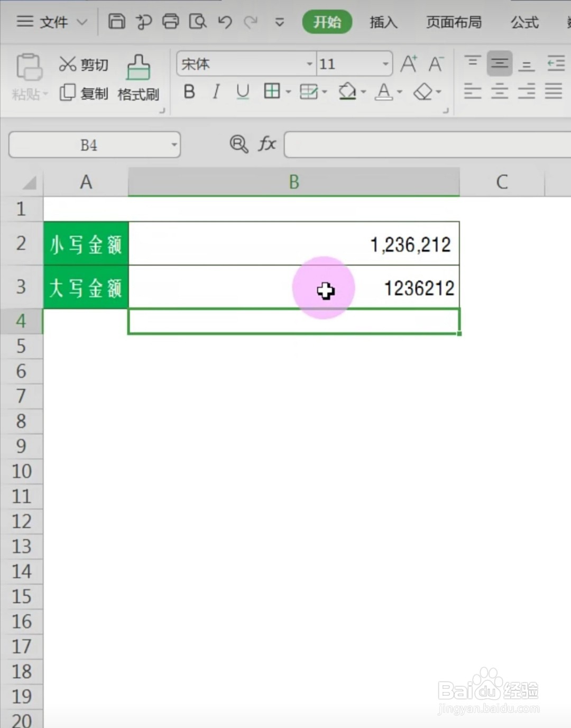
Task: Click the eraser clear icon
Action: (423, 92)
